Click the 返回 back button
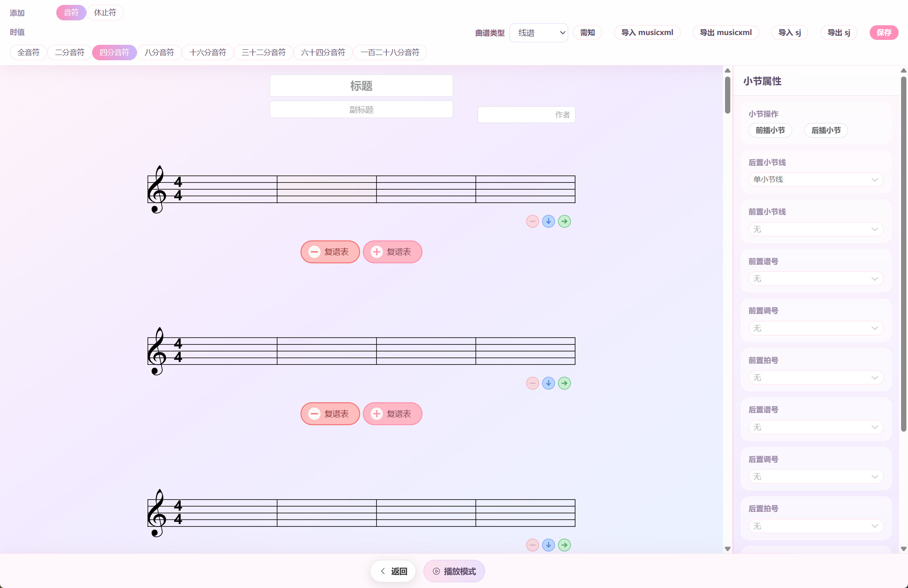This screenshot has height=588, width=908. [x=393, y=571]
